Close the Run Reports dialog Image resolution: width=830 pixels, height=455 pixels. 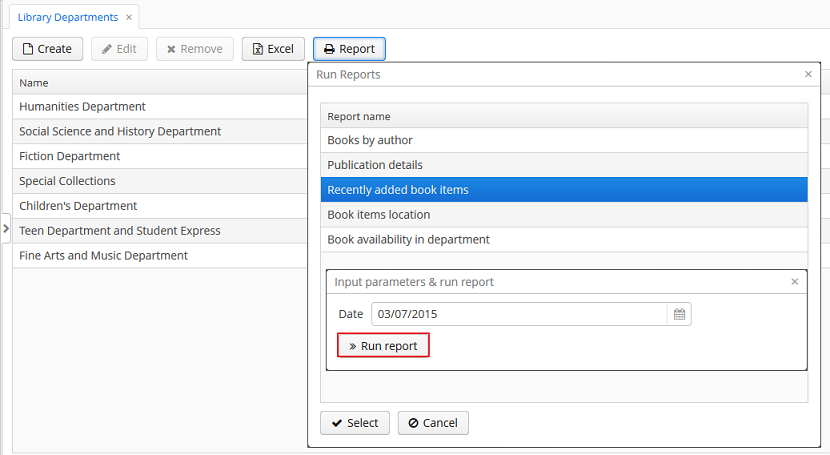click(x=808, y=74)
